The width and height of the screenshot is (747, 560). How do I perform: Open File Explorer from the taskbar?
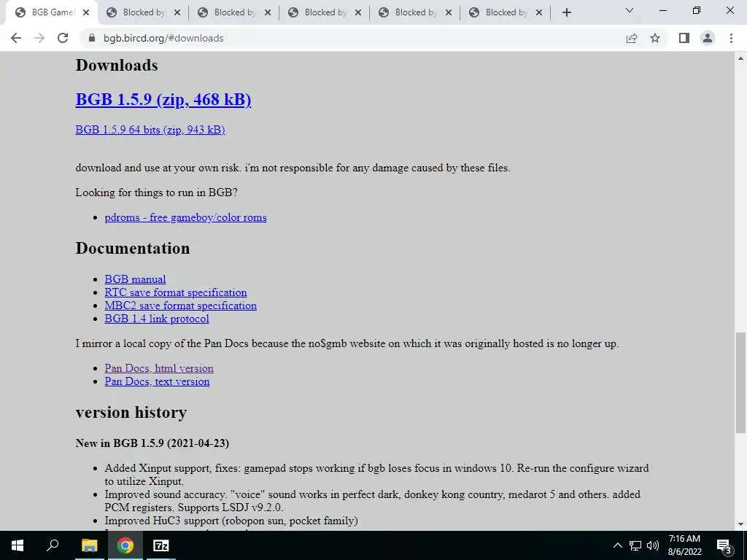(x=89, y=545)
